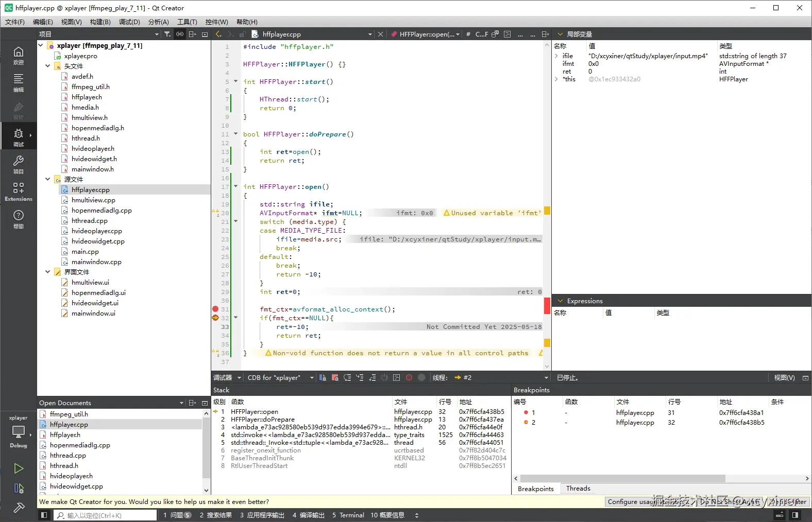The height and width of the screenshot is (522, 812).
Task: Click the Open Documents list vertical scrollbar
Action: [206, 448]
